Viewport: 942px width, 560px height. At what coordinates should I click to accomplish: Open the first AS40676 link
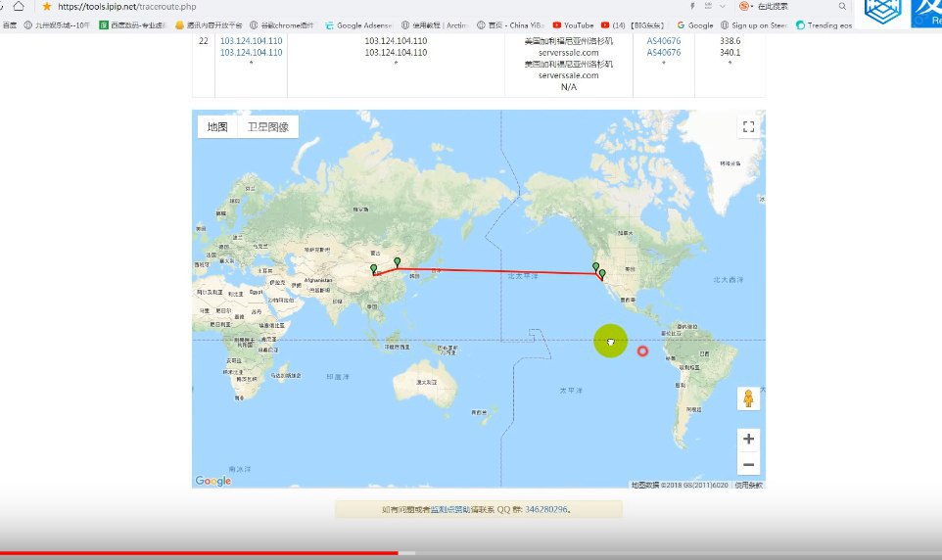pos(664,41)
